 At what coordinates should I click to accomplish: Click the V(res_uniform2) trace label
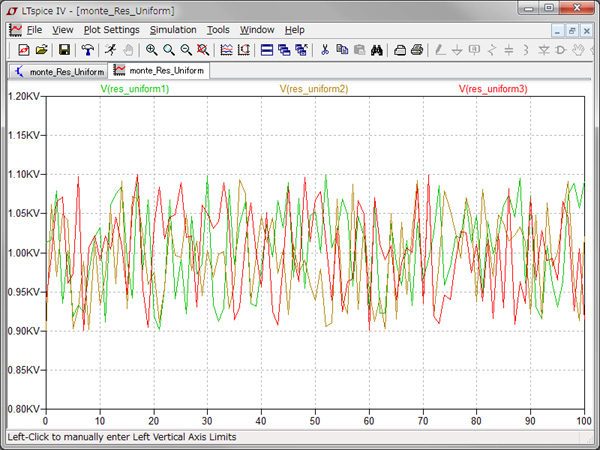coord(314,89)
